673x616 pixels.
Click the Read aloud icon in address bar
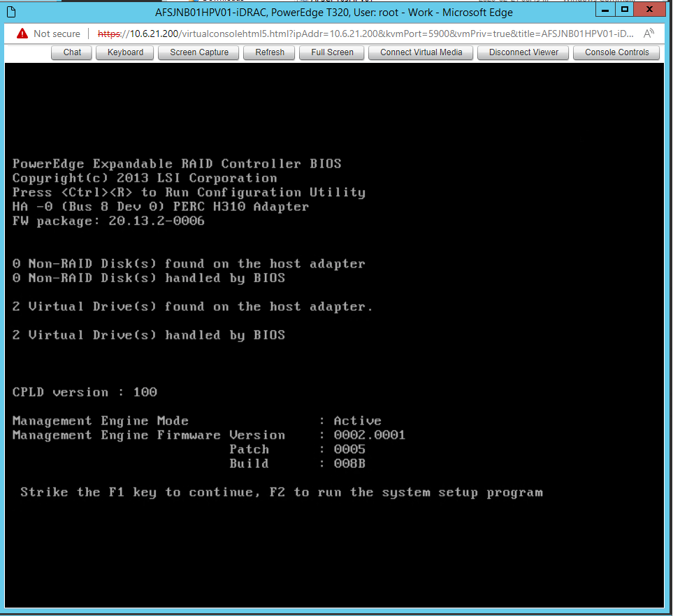[649, 34]
